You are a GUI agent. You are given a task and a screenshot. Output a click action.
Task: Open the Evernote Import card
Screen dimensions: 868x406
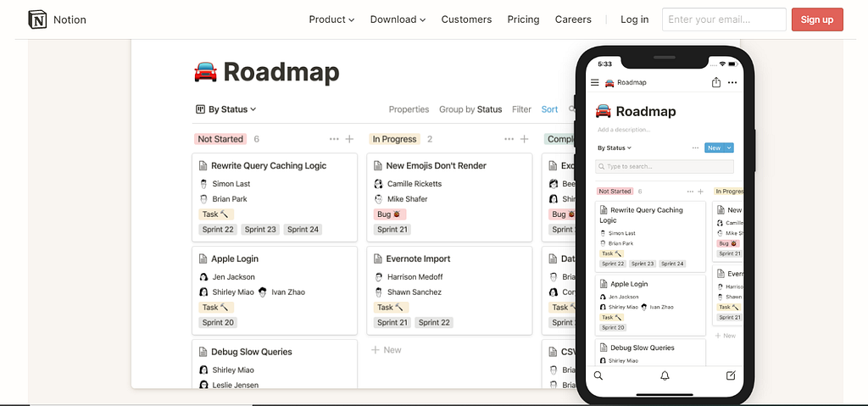(449, 291)
